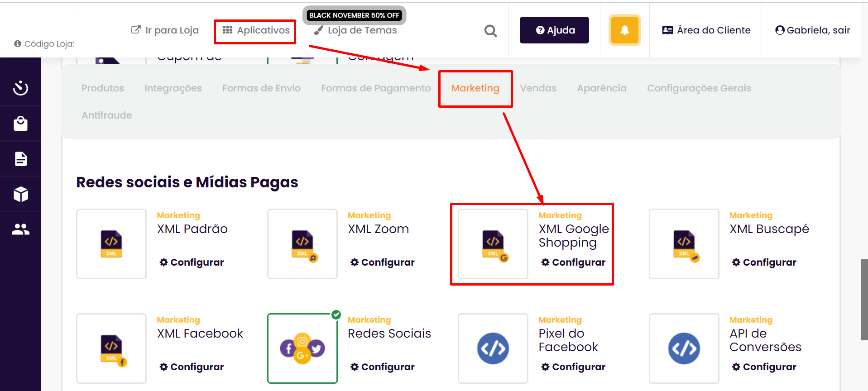Click the XML Google Shopping title

point(574,236)
